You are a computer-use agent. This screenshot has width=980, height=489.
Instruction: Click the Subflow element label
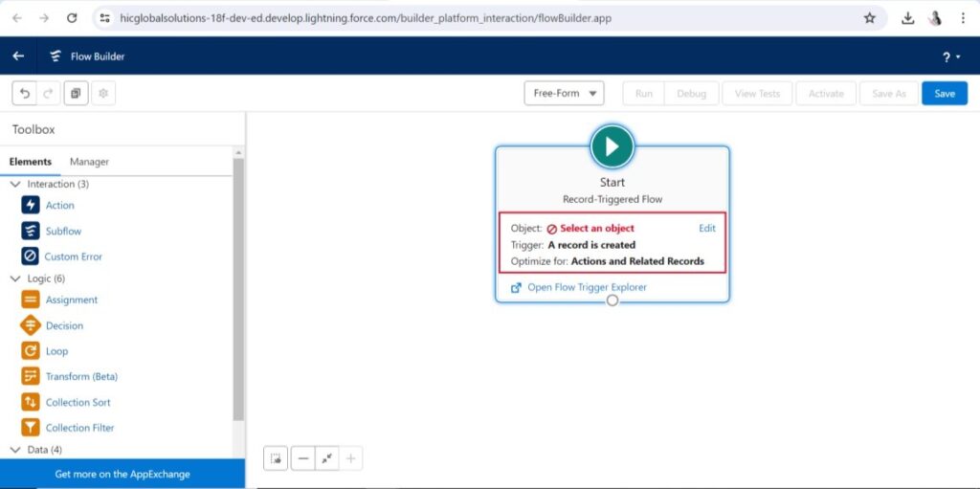pos(64,232)
